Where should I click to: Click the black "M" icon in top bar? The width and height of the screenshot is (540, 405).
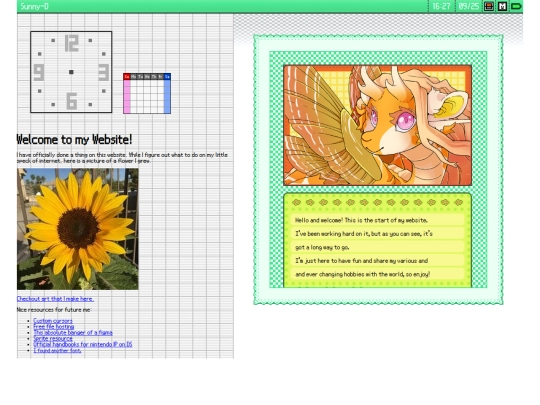click(x=502, y=6)
